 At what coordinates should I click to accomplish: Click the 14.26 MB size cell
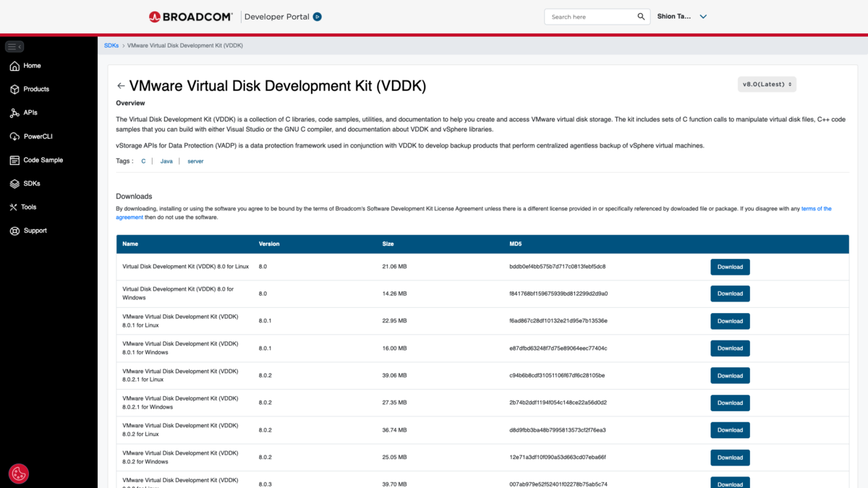click(394, 294)
